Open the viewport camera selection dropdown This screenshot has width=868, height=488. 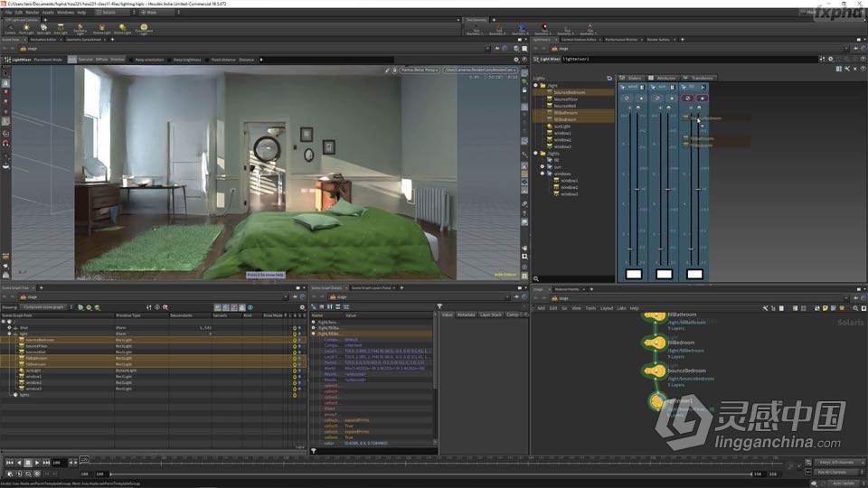[480, 70]
